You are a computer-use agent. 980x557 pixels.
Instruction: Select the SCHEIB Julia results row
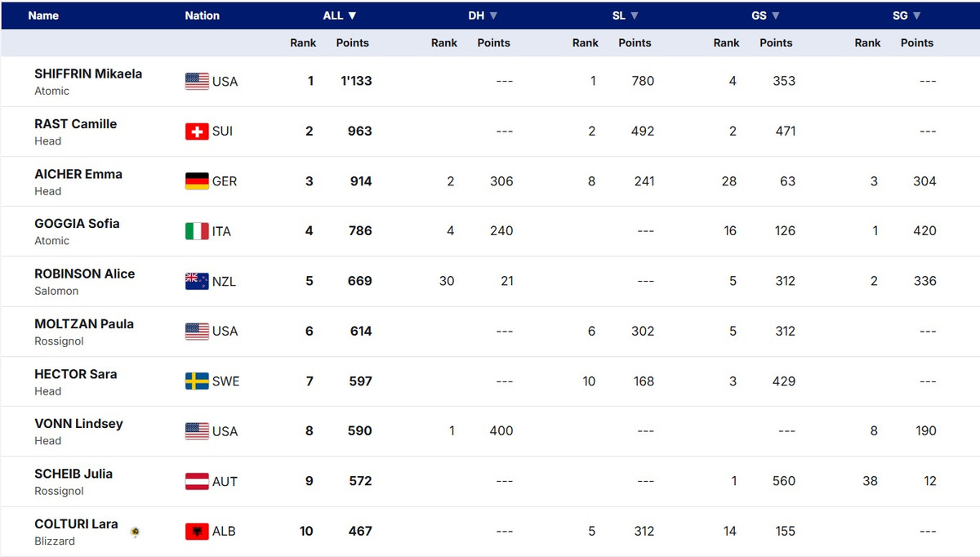[490, 481]
